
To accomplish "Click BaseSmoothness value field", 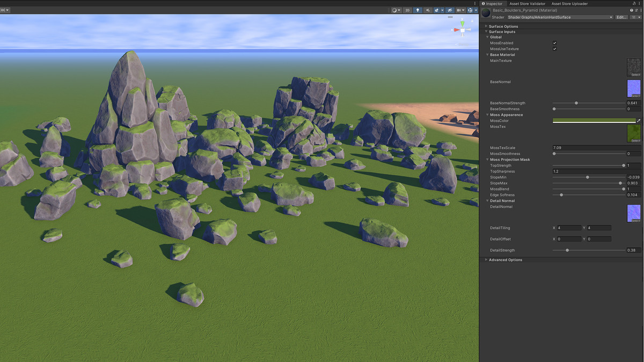I will point(634,109).
